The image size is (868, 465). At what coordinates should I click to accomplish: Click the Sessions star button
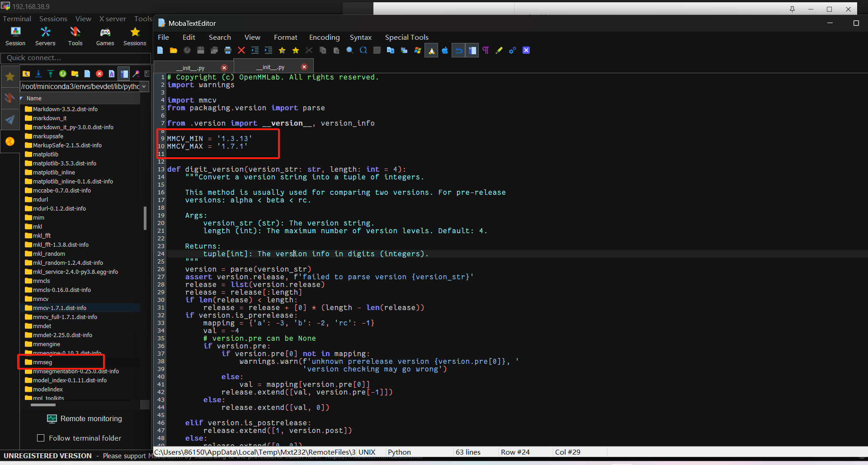135,36
